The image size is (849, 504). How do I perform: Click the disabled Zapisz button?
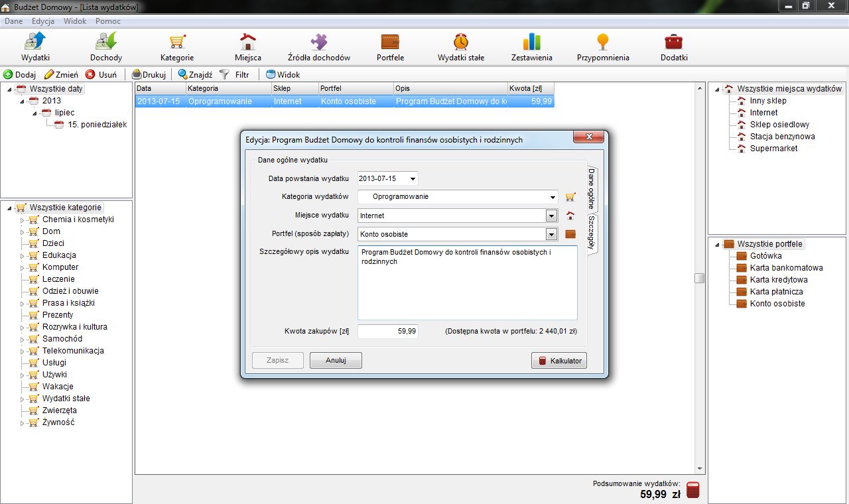pos(278,361)
